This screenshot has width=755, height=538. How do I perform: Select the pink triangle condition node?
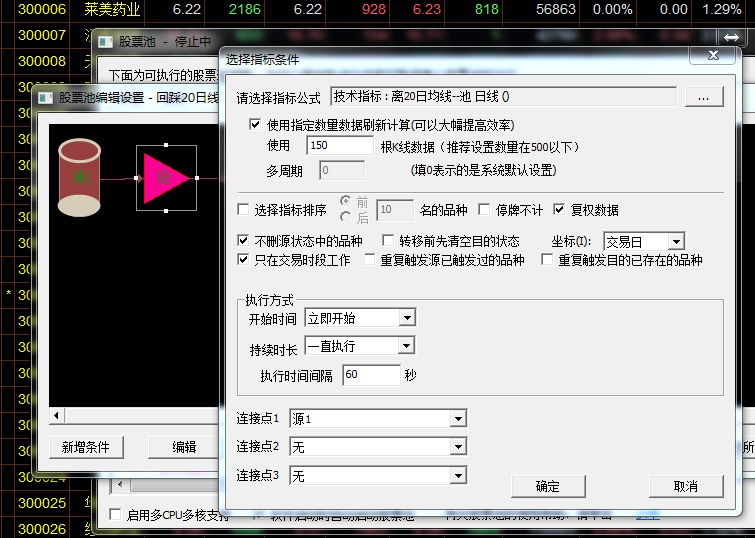166,178
